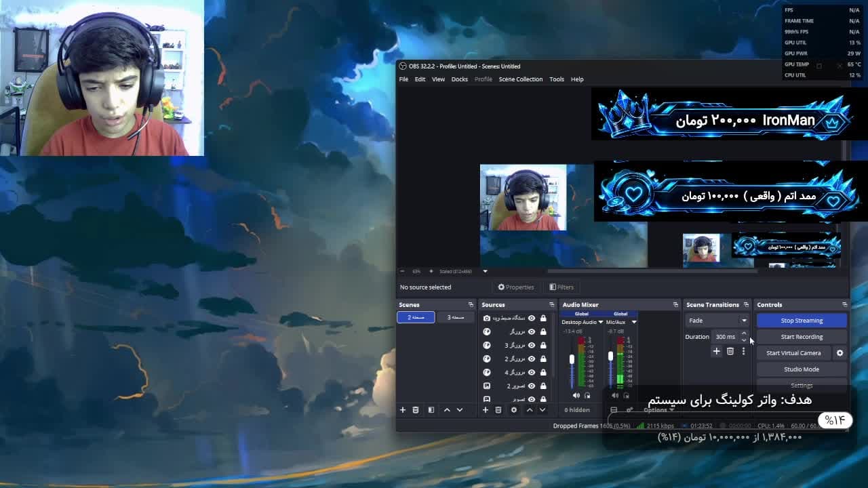Viewport: 868px width, 488px height.
Task: Open the Docks menu
Action: pyautogui.click(x=460, y=79)
